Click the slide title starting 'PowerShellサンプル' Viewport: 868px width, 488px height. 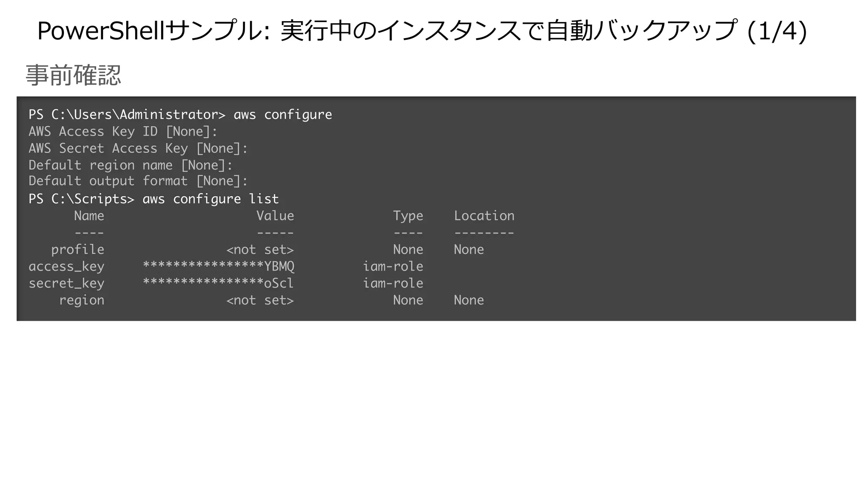click(x=422, y=31)
